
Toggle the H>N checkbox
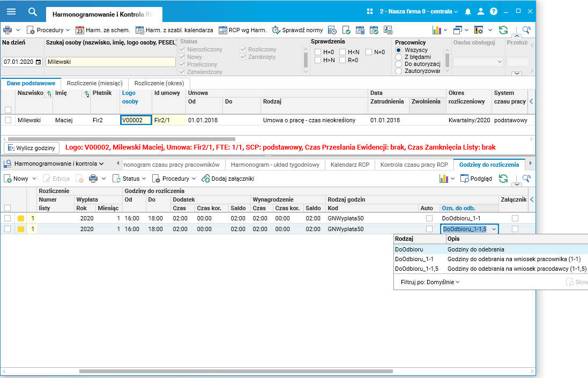(318, 60)
